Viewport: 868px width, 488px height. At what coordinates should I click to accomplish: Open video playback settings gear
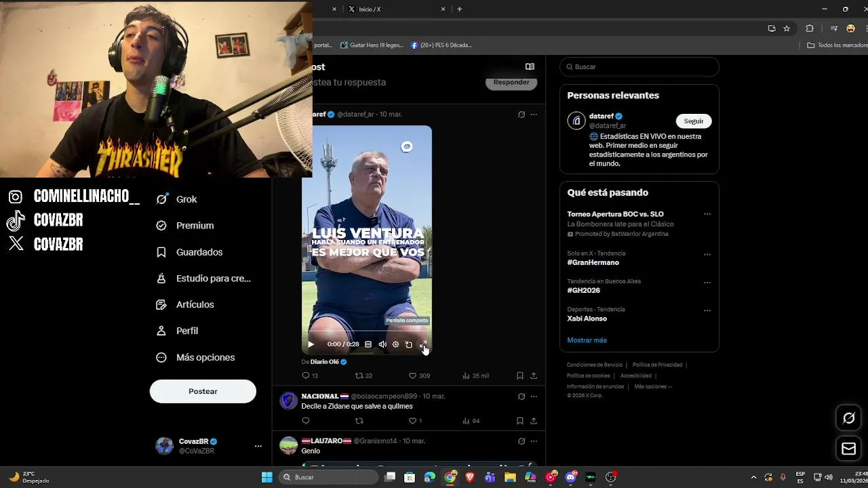[395, 344]
